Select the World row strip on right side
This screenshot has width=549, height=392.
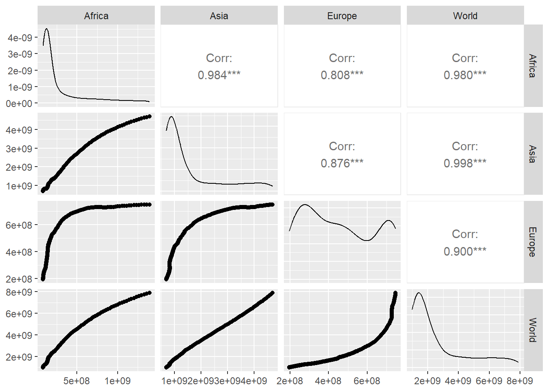point(533,330)
